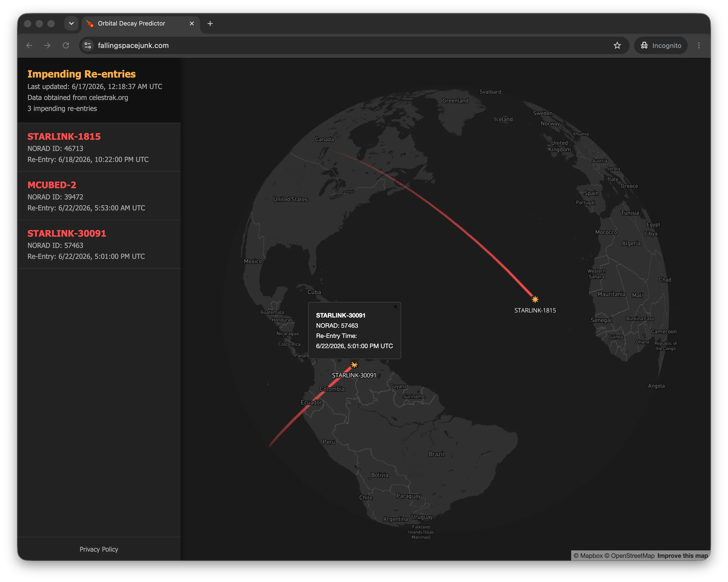Click the STARLINK-1815 re-entry marker on globe

coord(535,299)
